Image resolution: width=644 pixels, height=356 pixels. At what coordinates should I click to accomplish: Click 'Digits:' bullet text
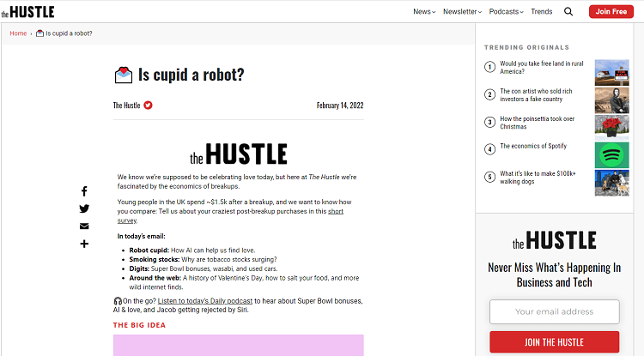[x=139, y=269]
